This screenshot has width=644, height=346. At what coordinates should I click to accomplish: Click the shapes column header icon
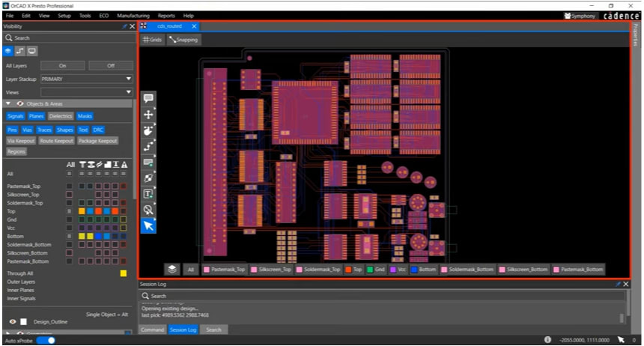click(x=107, y=164)
